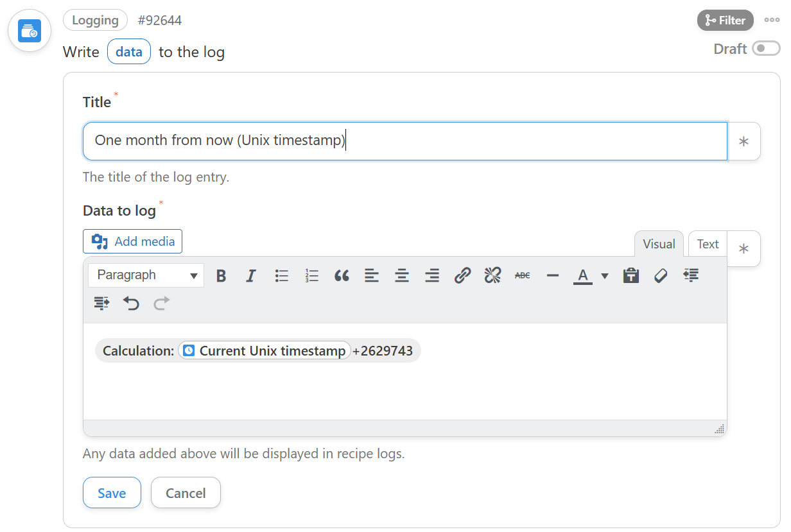This screenshot has height=532, width=791.
Task: Click inside the Title input field
Action: pyautogui.click(x=404, y=141)
